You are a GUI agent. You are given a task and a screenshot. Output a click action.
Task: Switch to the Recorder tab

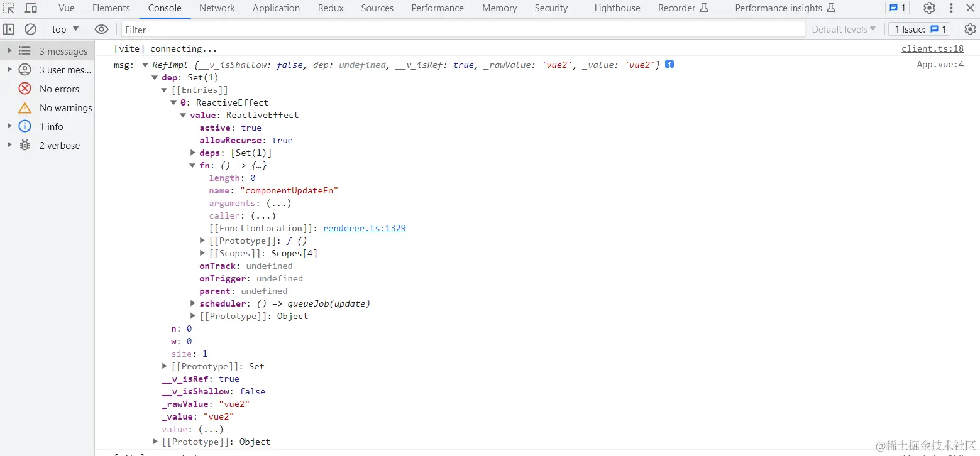683,8
